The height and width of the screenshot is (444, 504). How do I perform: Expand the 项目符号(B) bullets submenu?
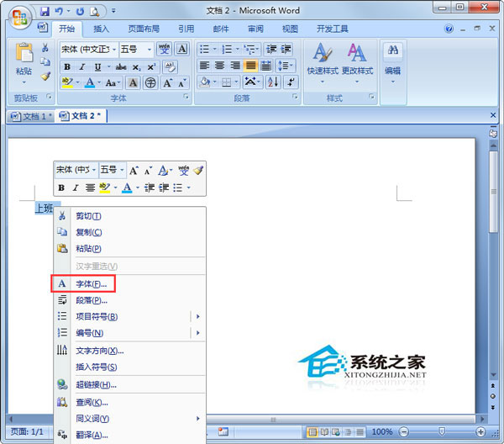[198, 316]
